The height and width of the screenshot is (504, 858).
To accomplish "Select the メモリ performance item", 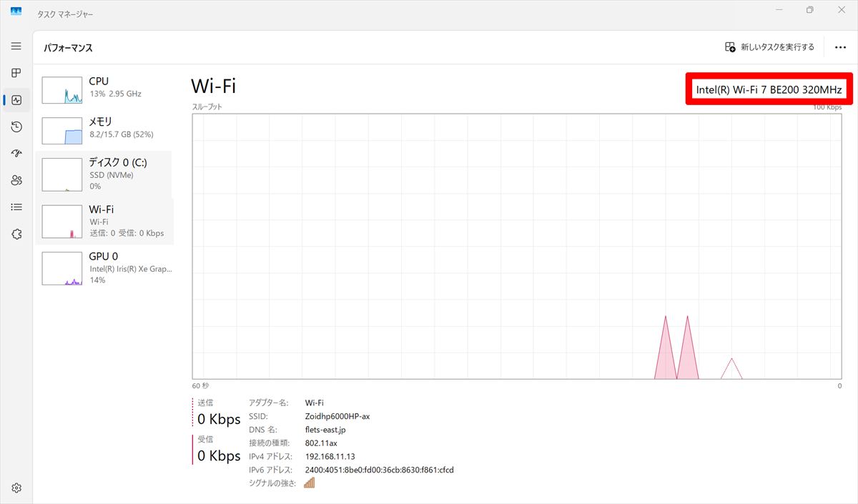I will point(104,130).
